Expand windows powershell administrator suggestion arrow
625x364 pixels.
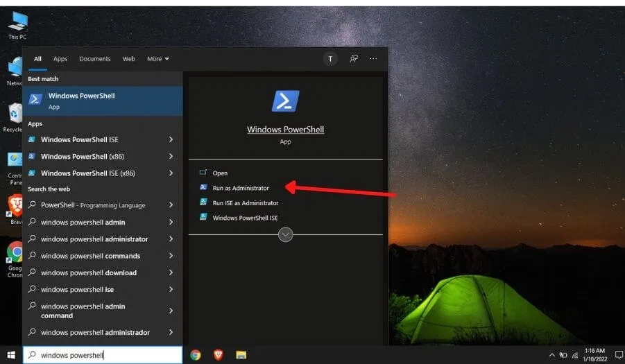click(171, 239)
